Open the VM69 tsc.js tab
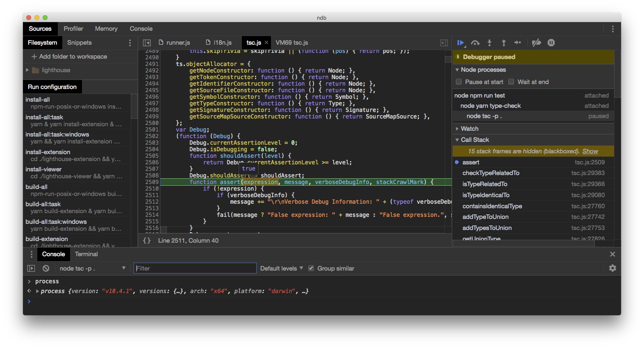 [x=292, y=43]
